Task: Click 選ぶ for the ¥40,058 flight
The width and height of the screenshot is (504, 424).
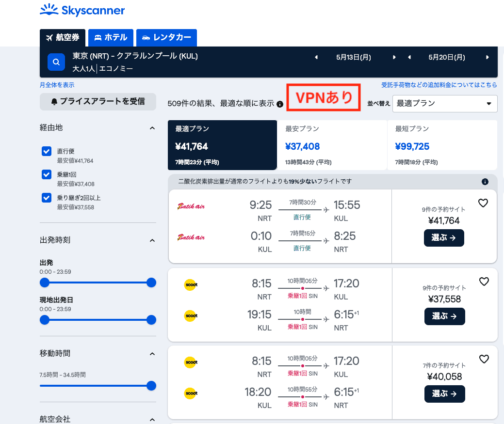Action: point(444,394)
